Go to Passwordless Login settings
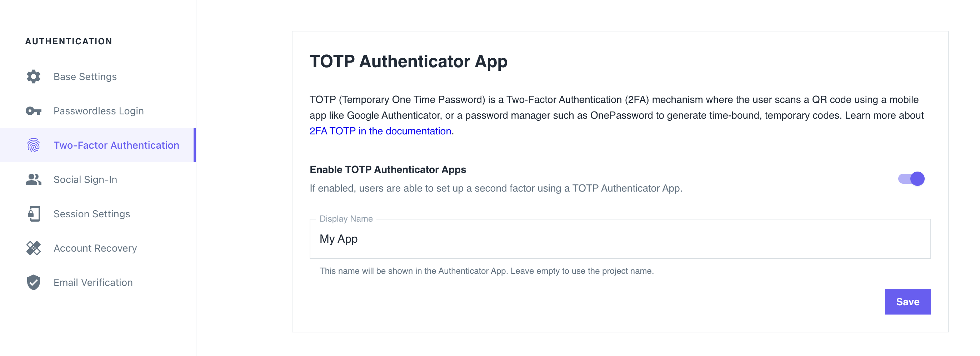The height and width of the screenshot is (356, 980). (x=99, y=111)
